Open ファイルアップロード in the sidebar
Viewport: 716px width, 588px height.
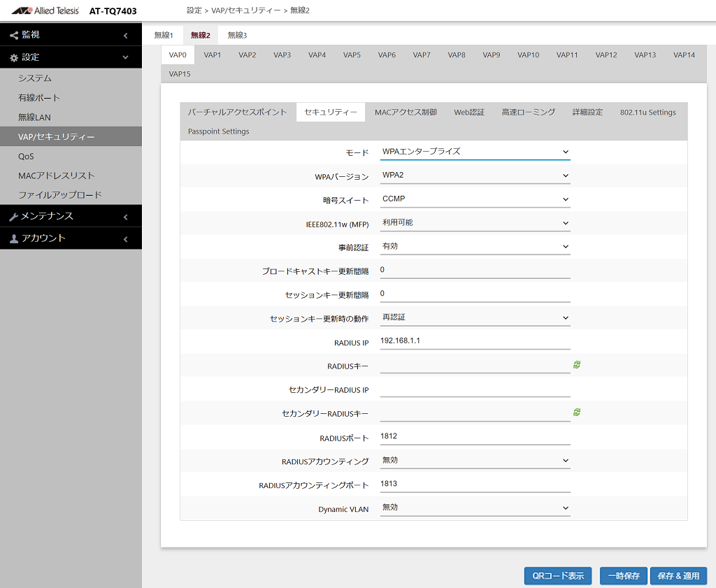71,195
